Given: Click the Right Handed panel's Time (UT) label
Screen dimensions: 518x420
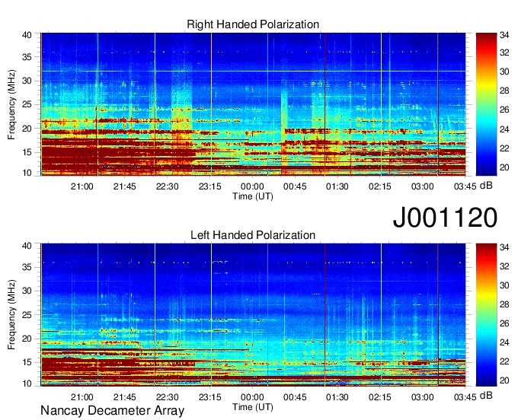Looking at the screenshot, I should (253, 196).
